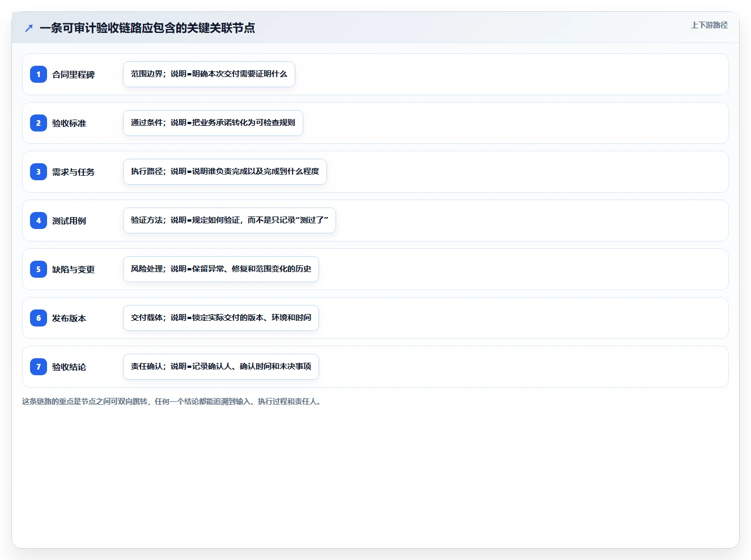Viewport: 751px width, 560px height.
Task: Select step badge number 6
Action: coord(39,318)
